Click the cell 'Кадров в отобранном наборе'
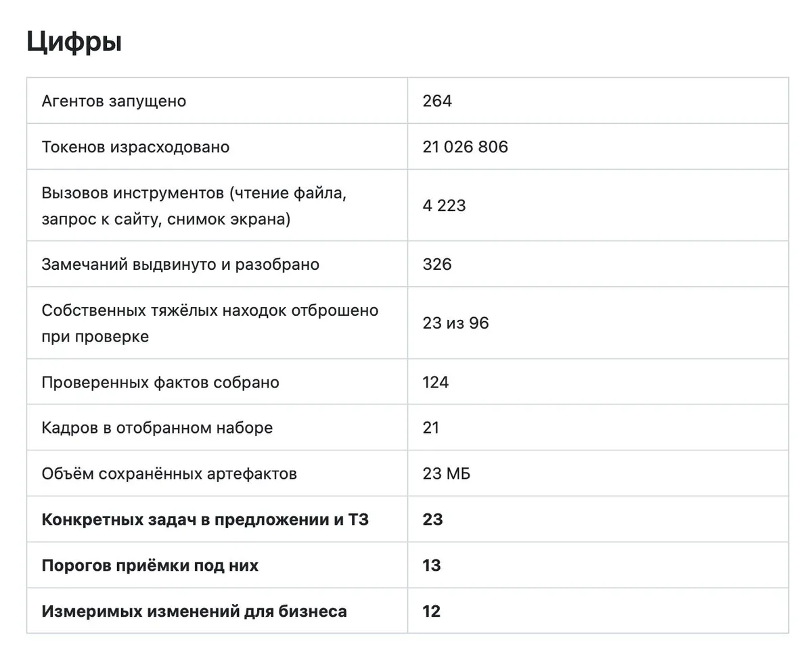The width and height of the screenshot is (812, 656). [x=217, y=427]
